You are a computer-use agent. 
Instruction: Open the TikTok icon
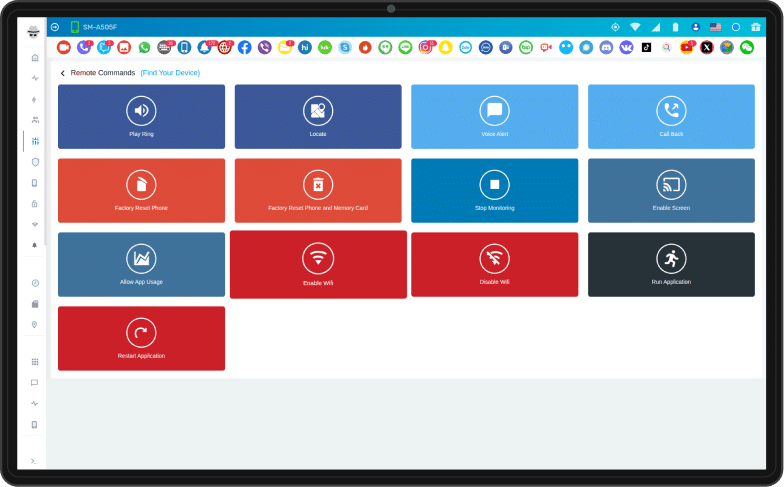point(646,48)
